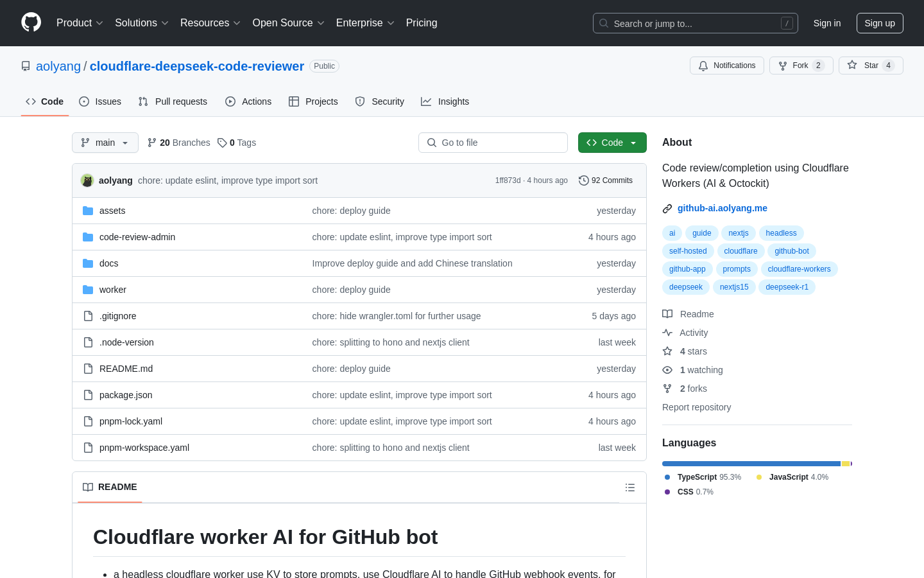Click the cloudflare-workers topic tag
The height and width of the screenshot is (578, 924).
click(x=799, y=269)
